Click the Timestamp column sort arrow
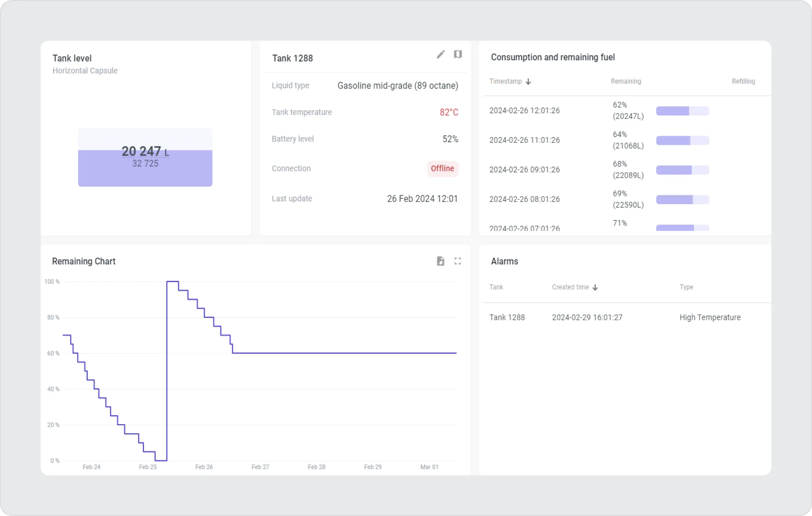 (528, 82)
